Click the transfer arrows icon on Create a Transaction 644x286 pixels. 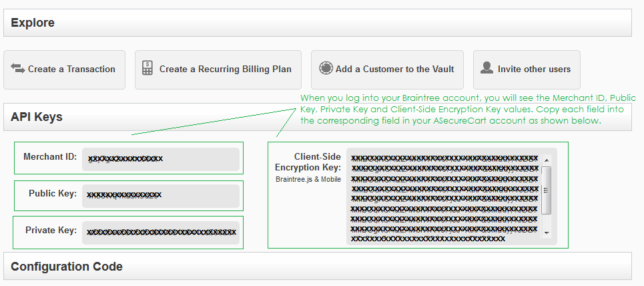(x=17, y=68)
